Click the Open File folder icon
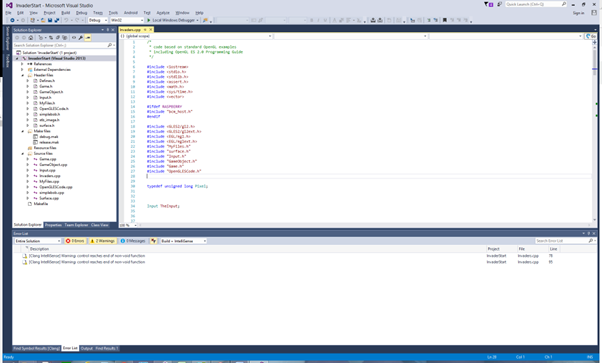 (x=43, y=20)
